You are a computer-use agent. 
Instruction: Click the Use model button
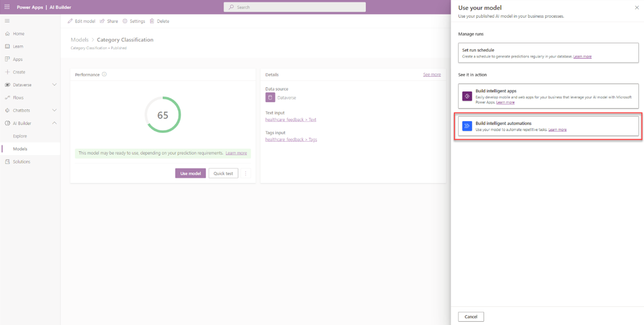[x=190, y=173]
